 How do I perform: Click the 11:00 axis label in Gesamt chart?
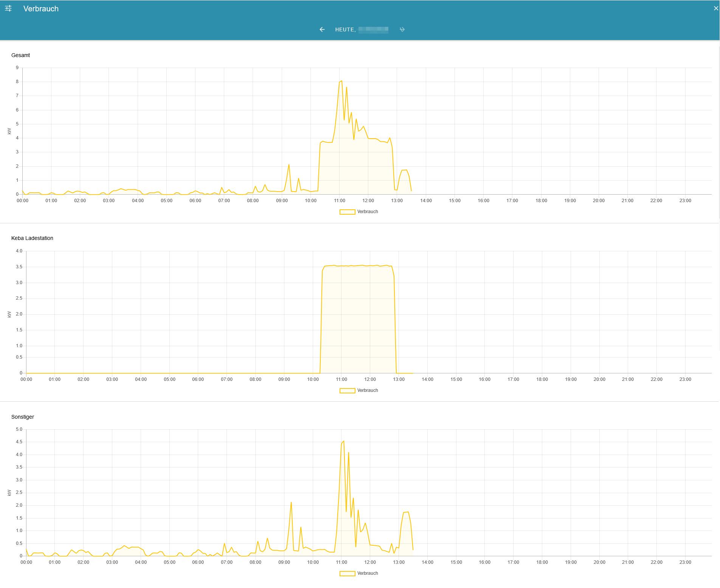340,201
